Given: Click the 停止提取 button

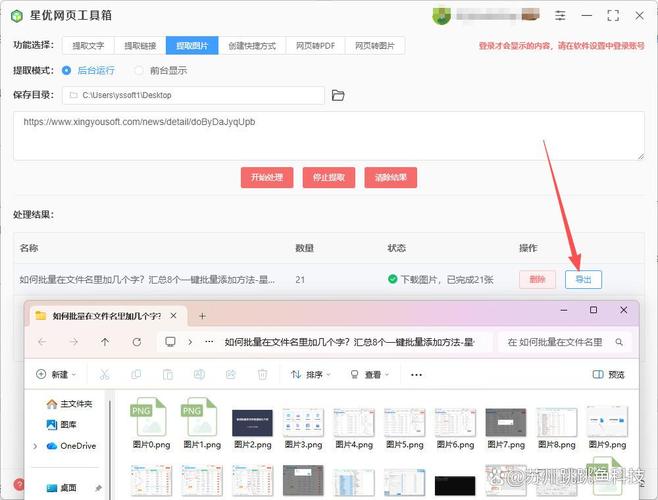Looking at the screenshot, I should point(329,178).
